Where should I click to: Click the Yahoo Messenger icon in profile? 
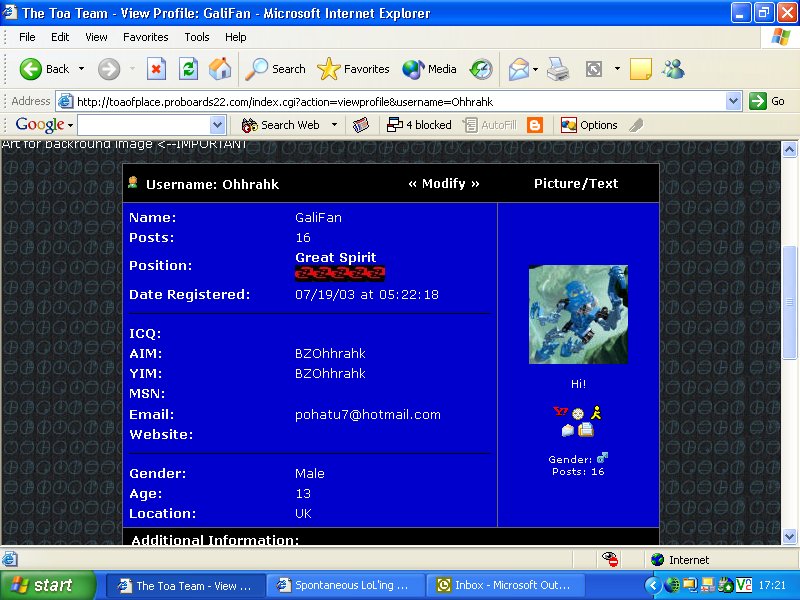pos(560,412)
